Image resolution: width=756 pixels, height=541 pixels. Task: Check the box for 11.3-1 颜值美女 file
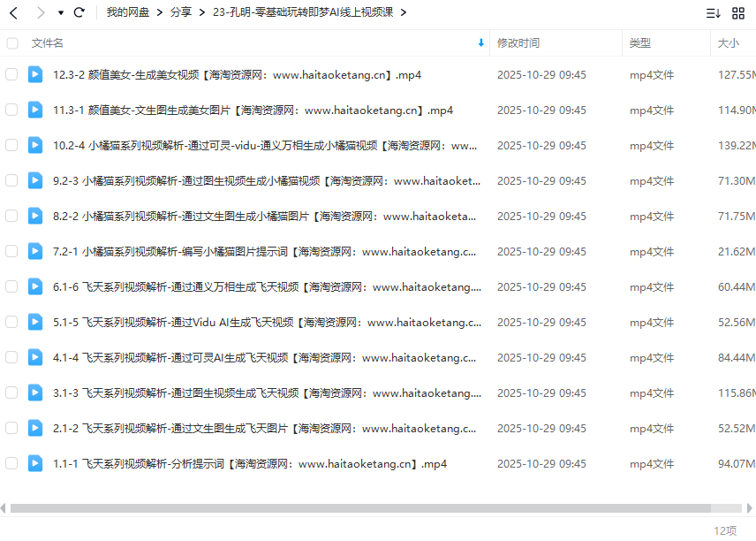pos(11,110)
